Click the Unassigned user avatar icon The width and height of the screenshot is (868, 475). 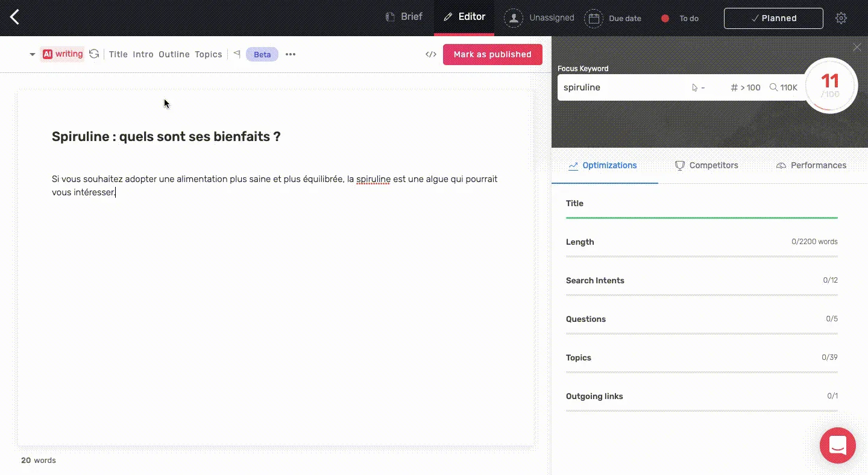pyautogui.click(x=514, y=18)
